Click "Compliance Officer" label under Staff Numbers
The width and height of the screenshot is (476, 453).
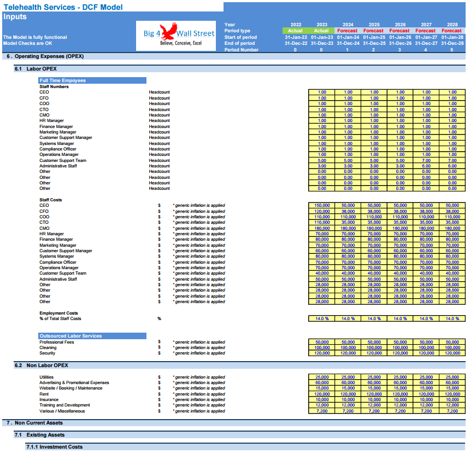tap(58, 149)
